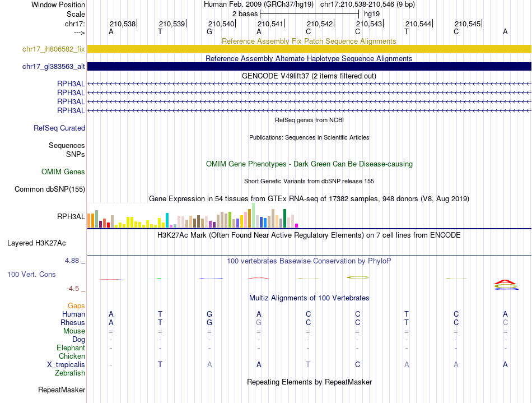This screenshot has width=532, height=403.
Task: Click the Multiz Alignments of 100 Vertebrates title
Action: pyautogui.click(x=309, y=298)
